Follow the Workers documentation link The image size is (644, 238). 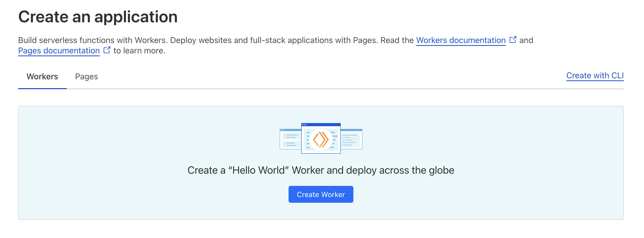pos(460,40)
